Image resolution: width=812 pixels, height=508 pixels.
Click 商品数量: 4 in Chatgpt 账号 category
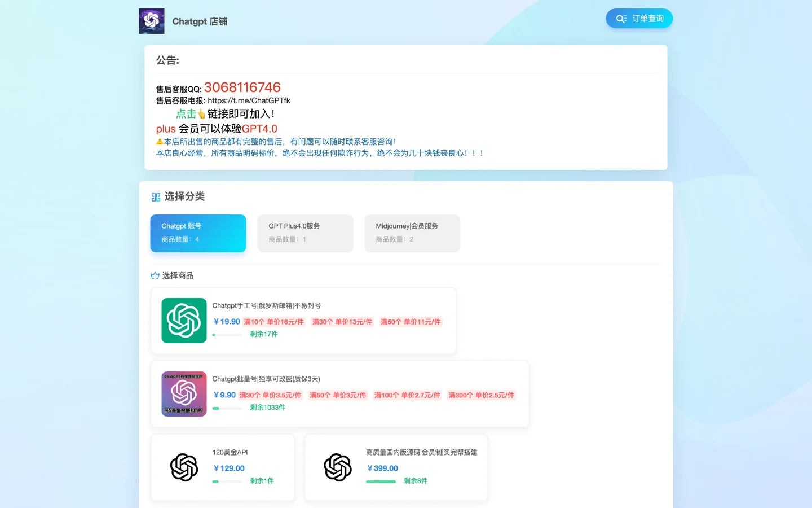(x=180, y=239)
